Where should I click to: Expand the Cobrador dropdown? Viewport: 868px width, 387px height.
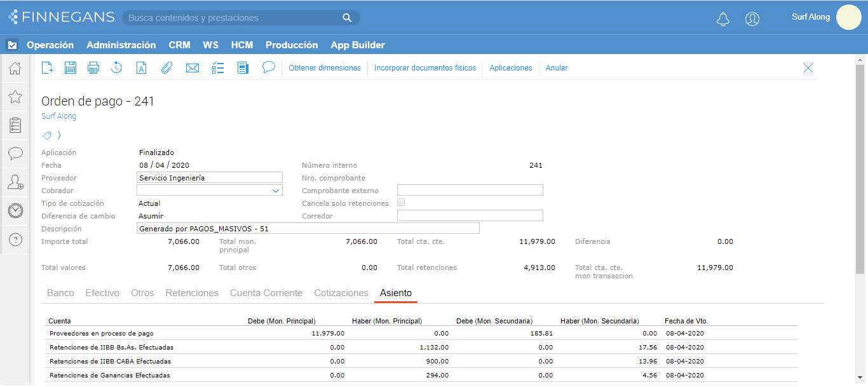276,191
